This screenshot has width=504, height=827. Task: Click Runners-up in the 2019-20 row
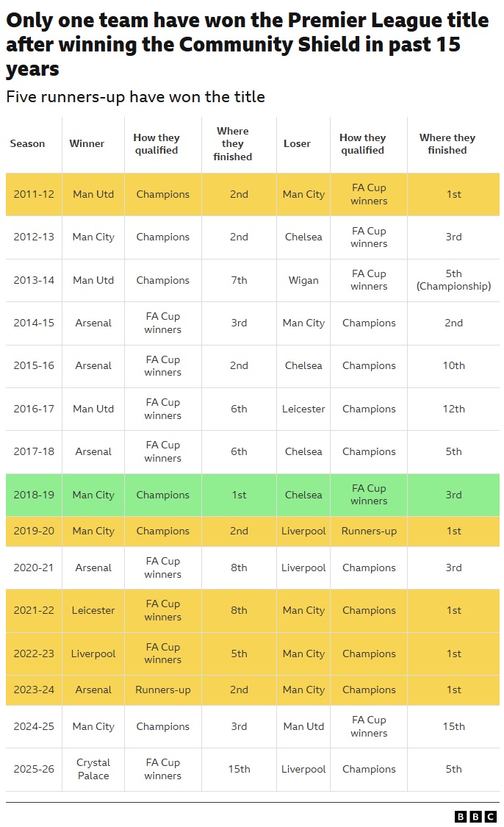tap(369, 531)
